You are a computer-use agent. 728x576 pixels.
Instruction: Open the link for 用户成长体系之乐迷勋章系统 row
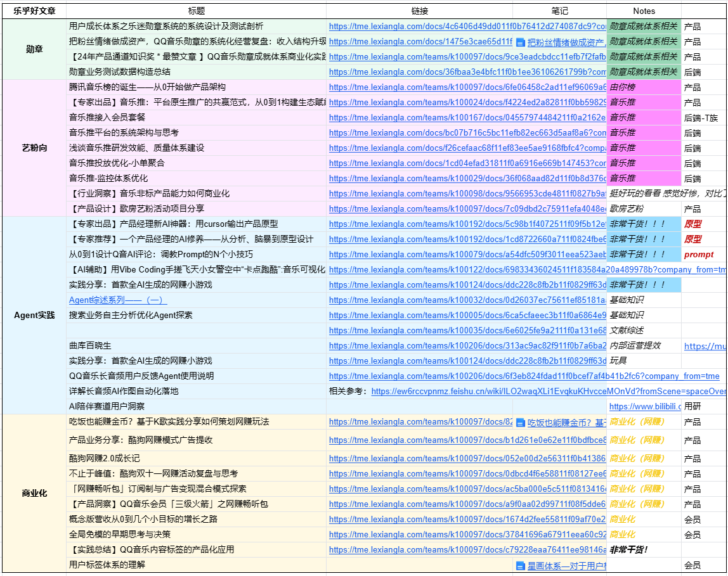[x=467, y=27]
